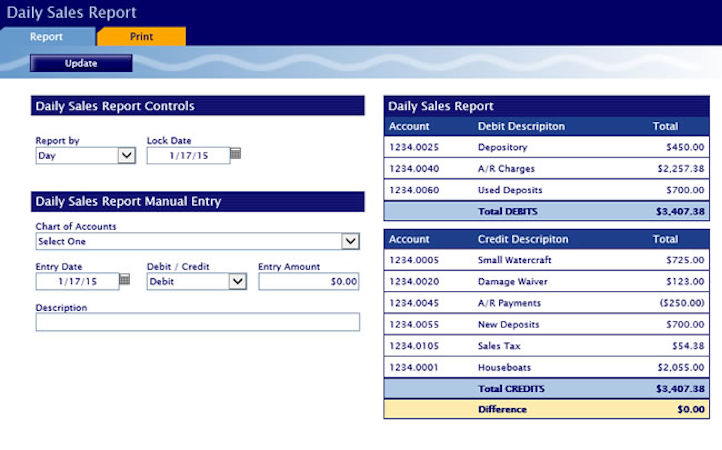Image resolution: width=722 pixels, height=450 pixels.
Task: Click the Debit Descripiton column header
Action: pos(521,126)
